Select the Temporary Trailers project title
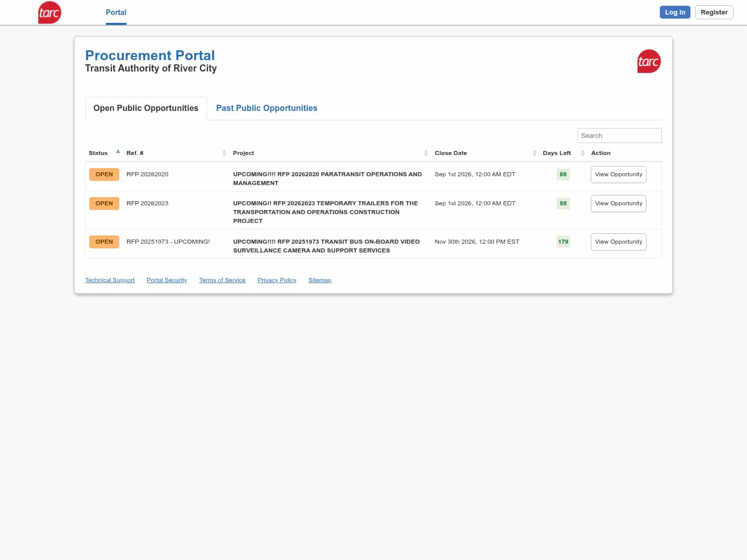Image resolution: width=747 pixels, height=560 pixels. tap(325, 212)
